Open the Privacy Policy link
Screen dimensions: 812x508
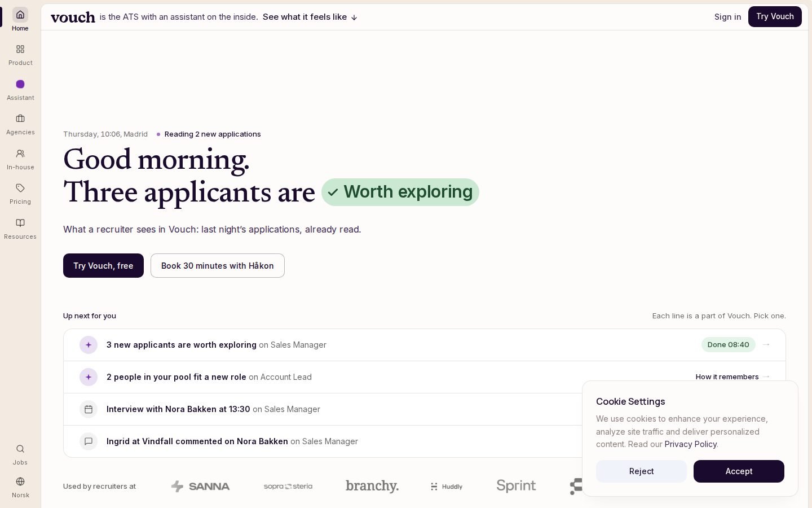pos(690,444)
